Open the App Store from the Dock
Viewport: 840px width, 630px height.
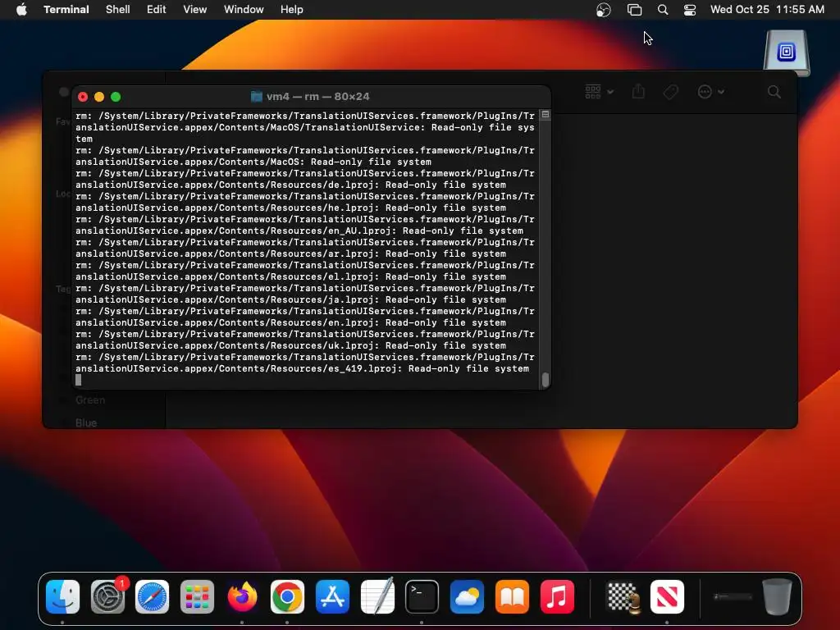tap(332, 596)
